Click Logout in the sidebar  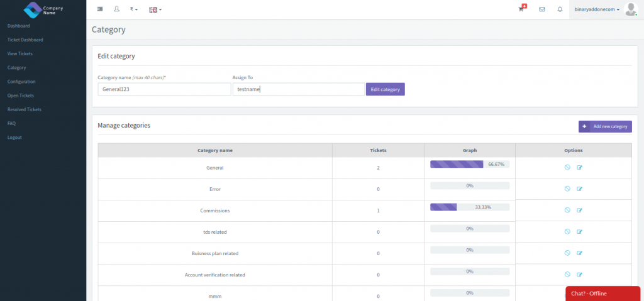[14, 137]
